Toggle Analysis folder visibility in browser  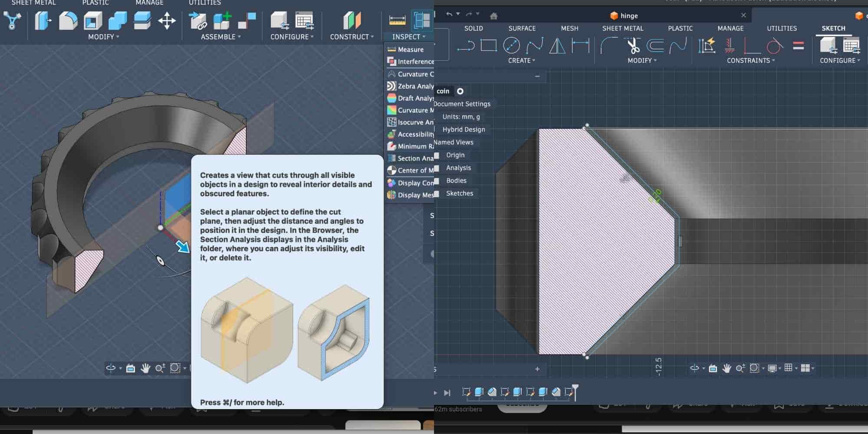[437, 168]
